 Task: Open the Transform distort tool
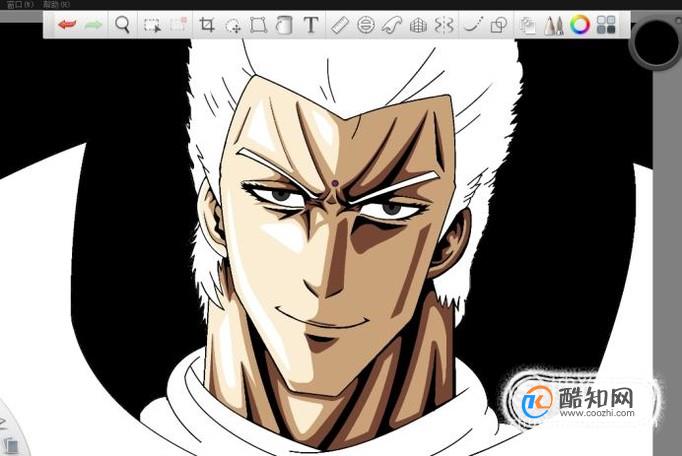tap(258, 25)
